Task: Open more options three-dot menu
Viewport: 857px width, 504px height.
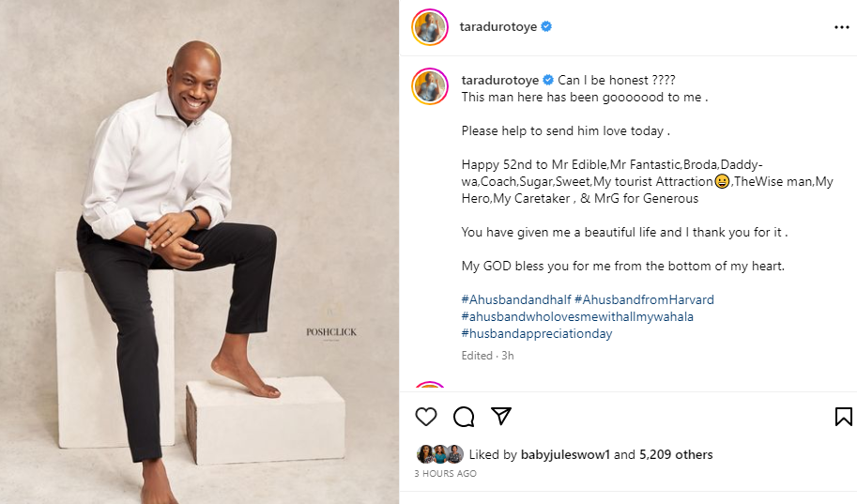Action: pyautogui.click(x=841, y=27)
